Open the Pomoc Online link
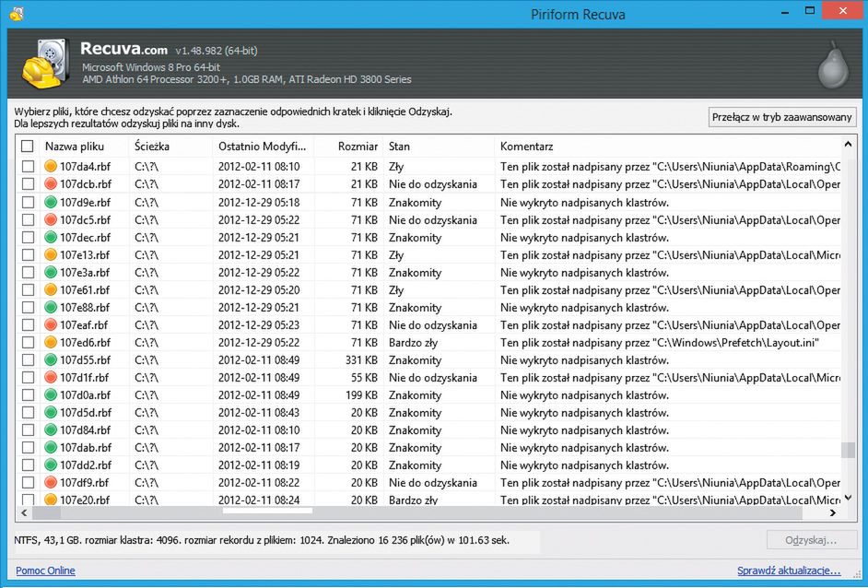 tap(45, 570)
